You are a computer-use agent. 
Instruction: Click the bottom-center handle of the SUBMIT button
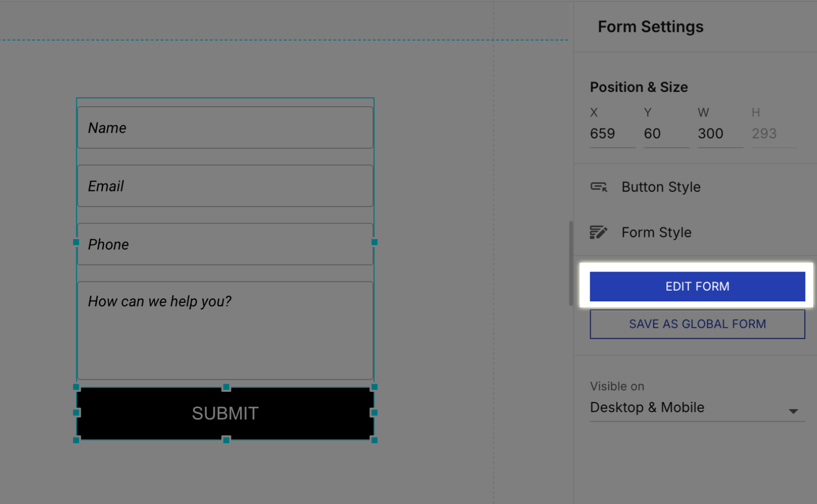point(226,440)
